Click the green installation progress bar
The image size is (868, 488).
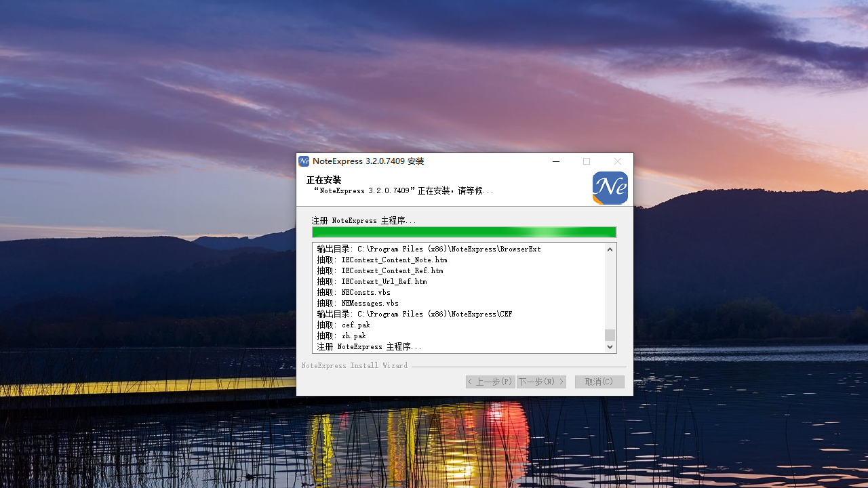464,232
